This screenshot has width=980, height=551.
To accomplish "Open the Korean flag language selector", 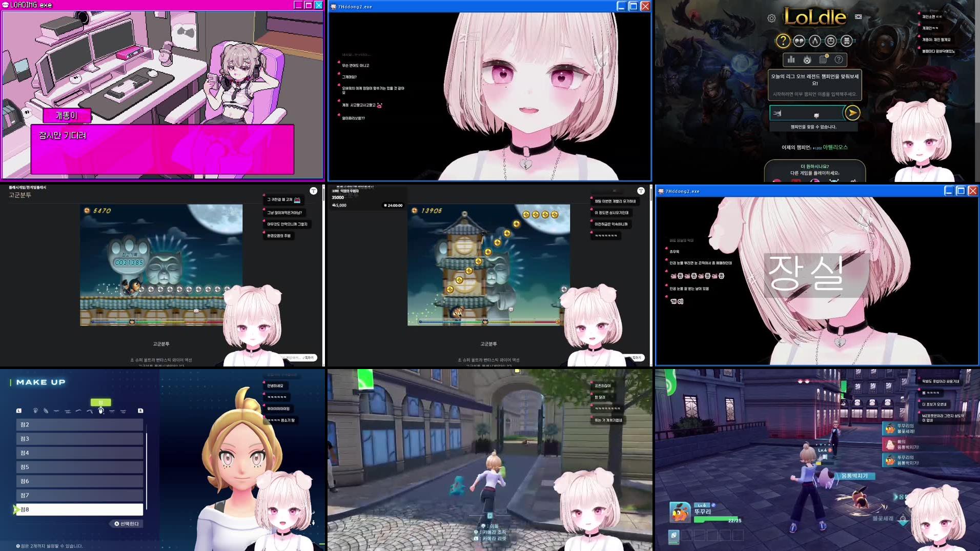I will [858, 17].
